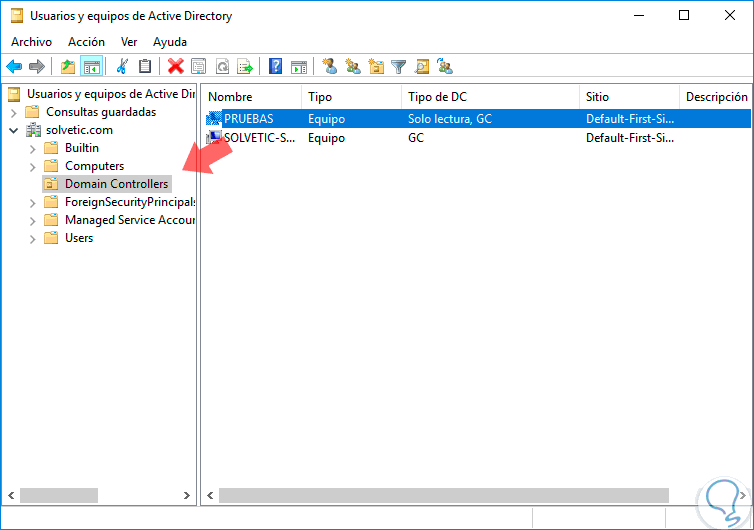Click tree pane horizontal scrollbar thumb
Screen dimensions: 754x530
click(59, 495)
